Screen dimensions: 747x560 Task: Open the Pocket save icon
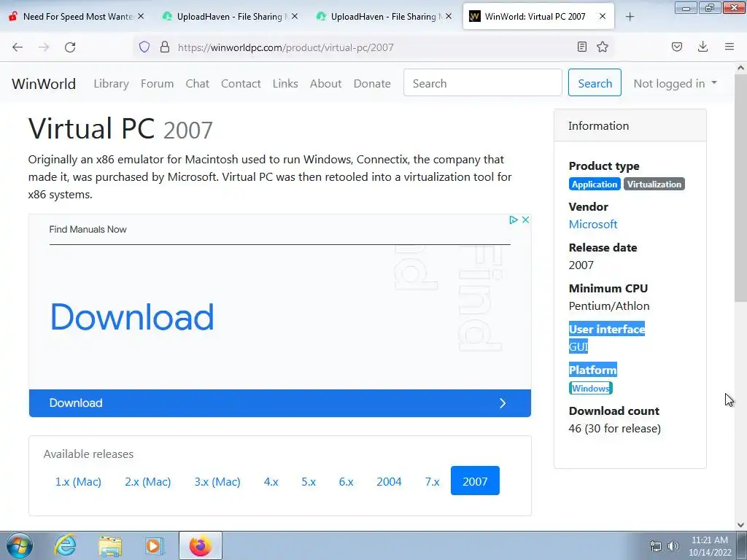(x=677, y=47)
